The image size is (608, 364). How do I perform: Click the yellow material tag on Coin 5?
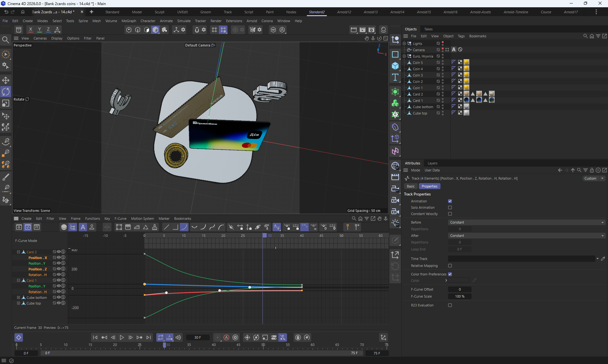point(466,62)
